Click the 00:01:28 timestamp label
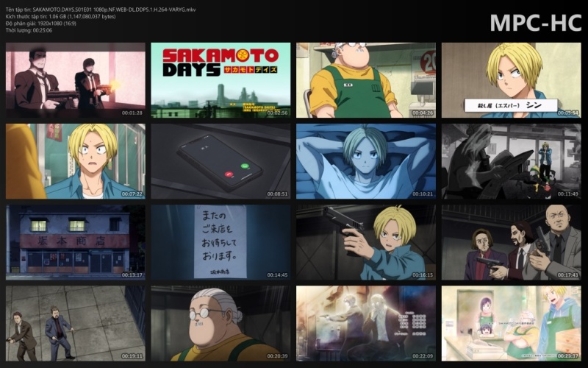This screenshot has width=588, height=368. (x=132, y=113)
